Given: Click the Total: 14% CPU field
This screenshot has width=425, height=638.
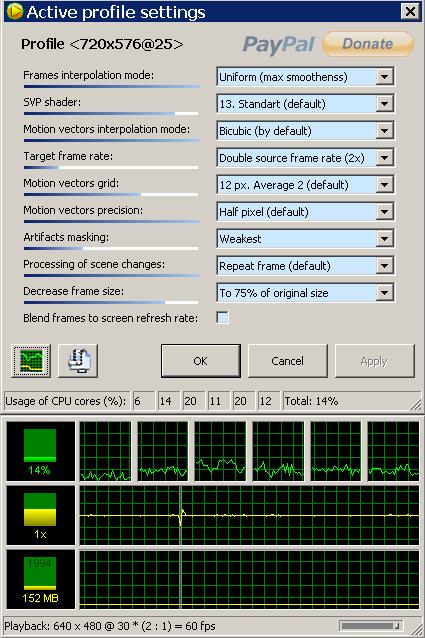Looking at the screenshot, I should click(352, 401).
